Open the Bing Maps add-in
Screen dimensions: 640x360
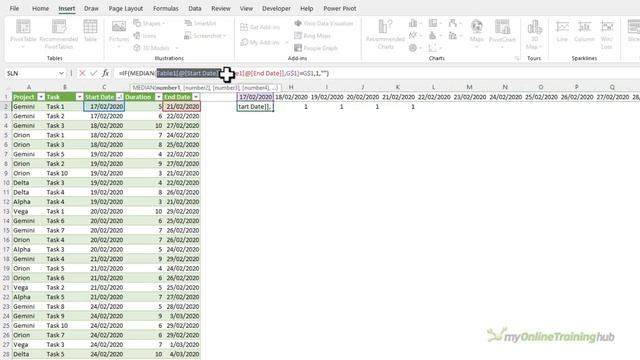312,36
